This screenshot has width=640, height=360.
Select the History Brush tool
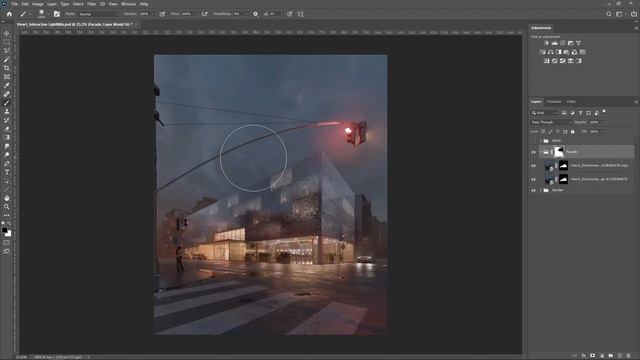7,120
